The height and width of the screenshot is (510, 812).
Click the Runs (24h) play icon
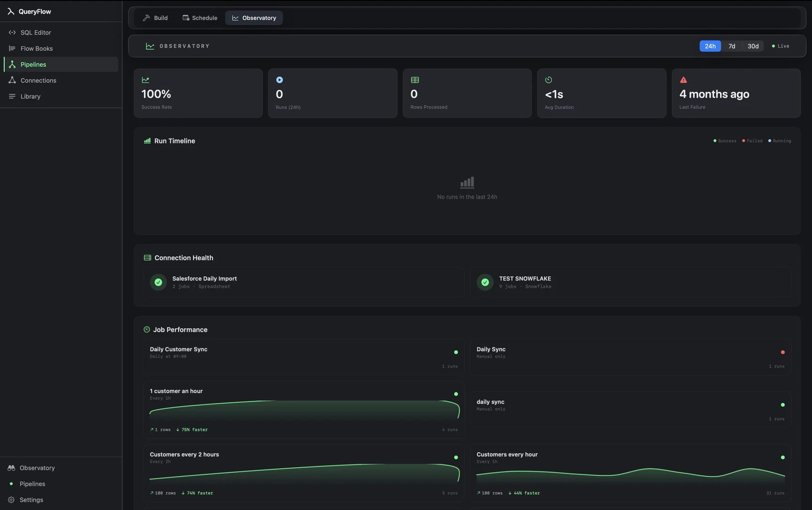pos(280,80)
